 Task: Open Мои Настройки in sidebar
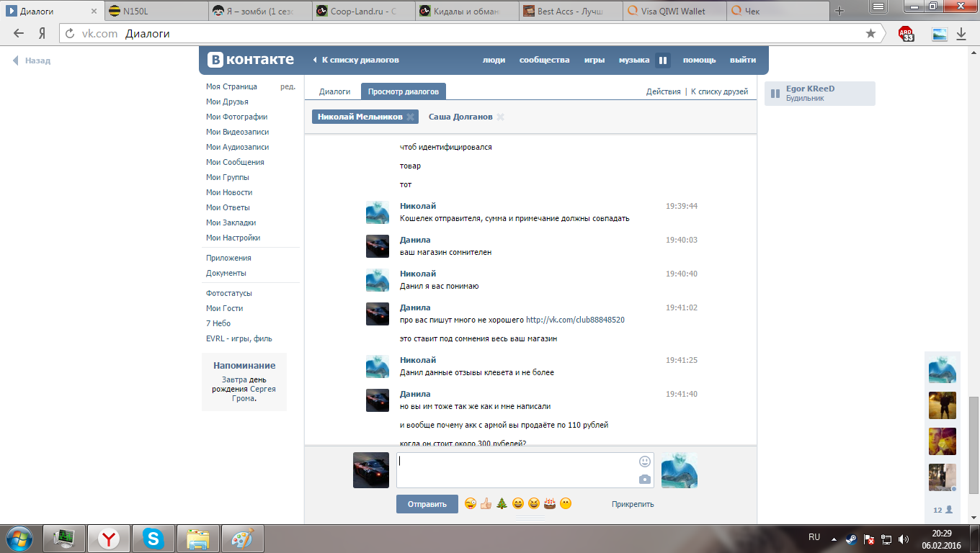[x=233, y=238]
